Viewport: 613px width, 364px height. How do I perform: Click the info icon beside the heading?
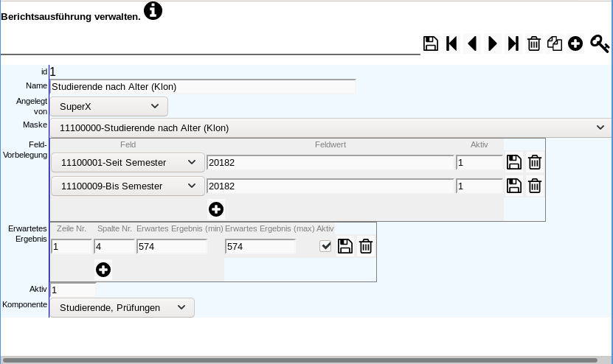point(153,10)
